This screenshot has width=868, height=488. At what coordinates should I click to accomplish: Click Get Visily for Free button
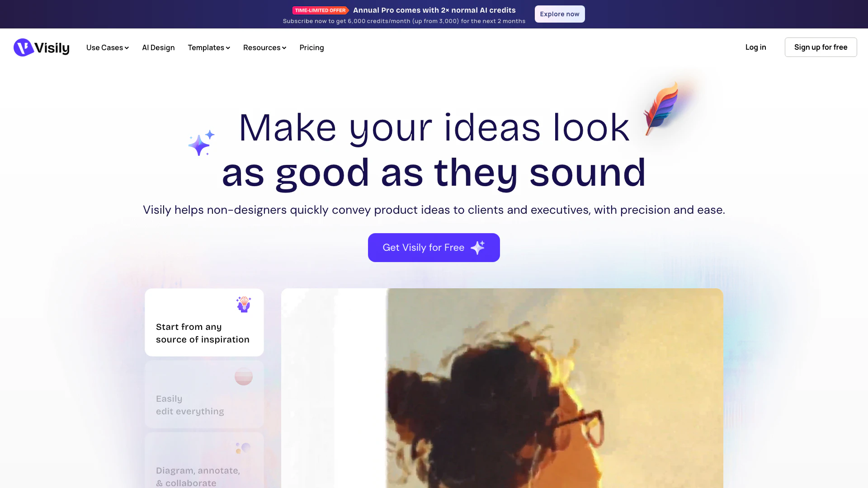[434, 248]
